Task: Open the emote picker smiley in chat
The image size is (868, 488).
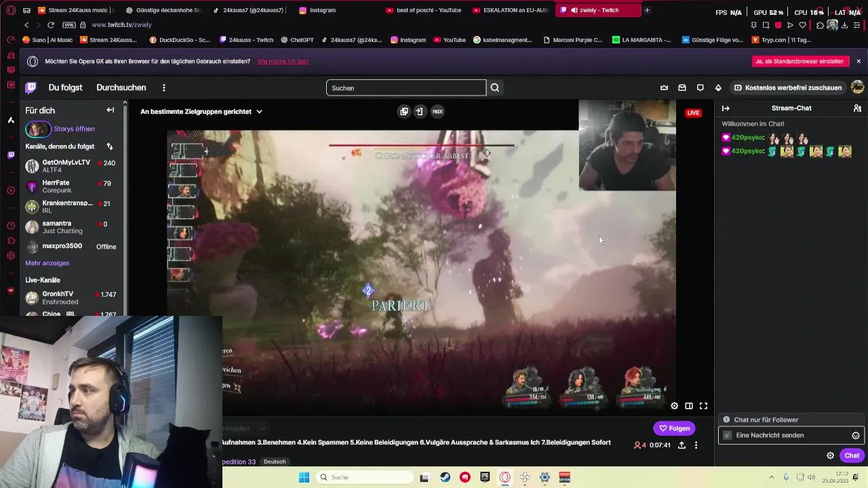Action: (x=856, y=436)
